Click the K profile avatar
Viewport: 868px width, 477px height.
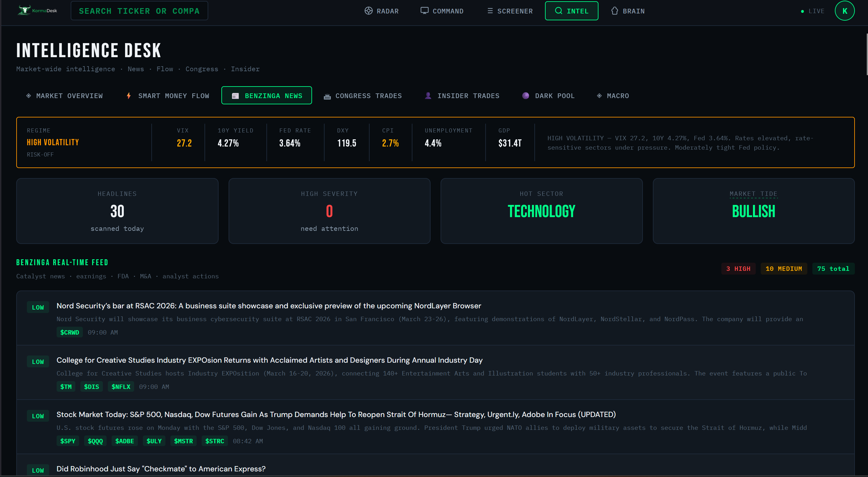point(845,10)
